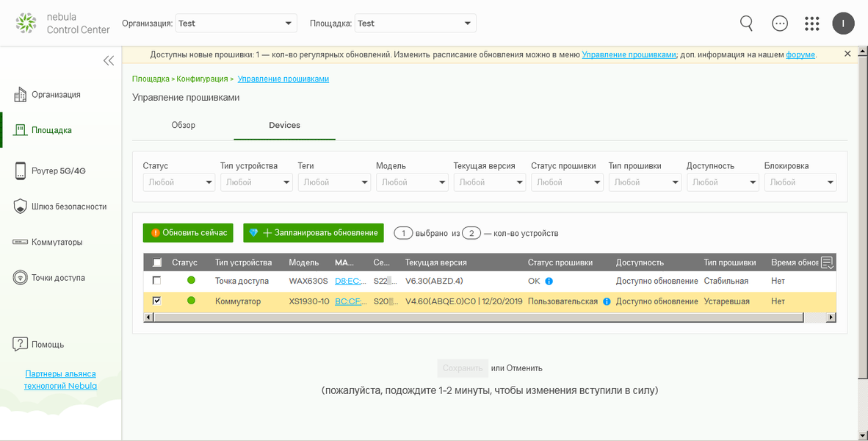Click the Помощь question mark icon
Viewport: 868px width, 441px height.
(20, 344)
